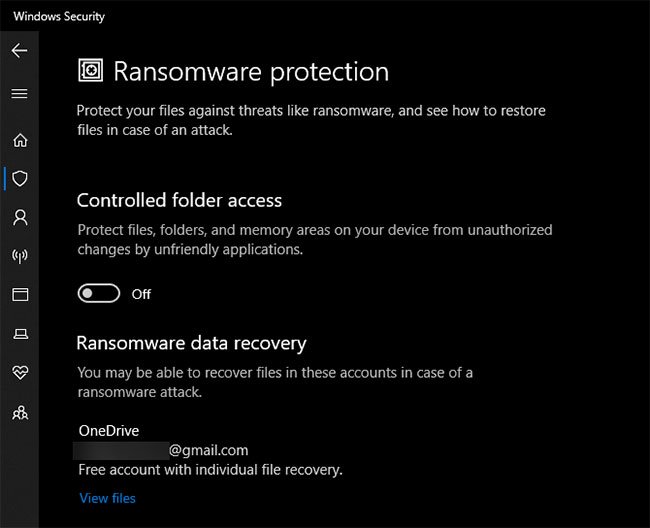Open the View files link

coord(107,498)
